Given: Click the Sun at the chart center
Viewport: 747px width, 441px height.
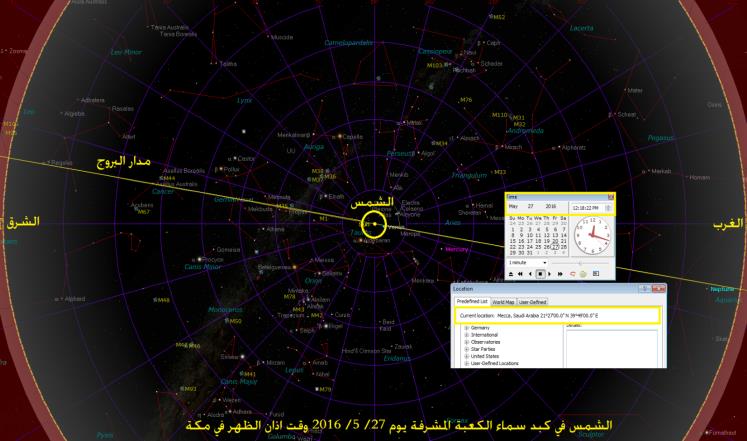Looking at the screenshot, I should click(x=375, y=224).
